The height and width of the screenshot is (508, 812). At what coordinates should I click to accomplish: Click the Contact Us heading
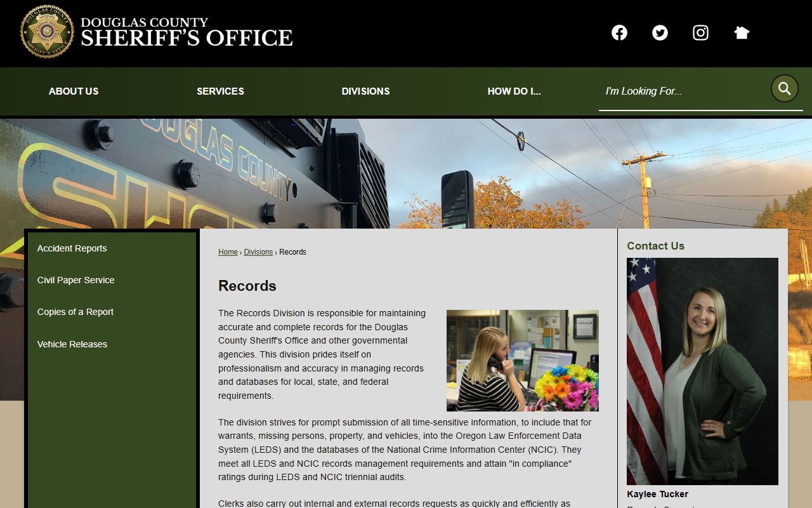click(655, 246)
